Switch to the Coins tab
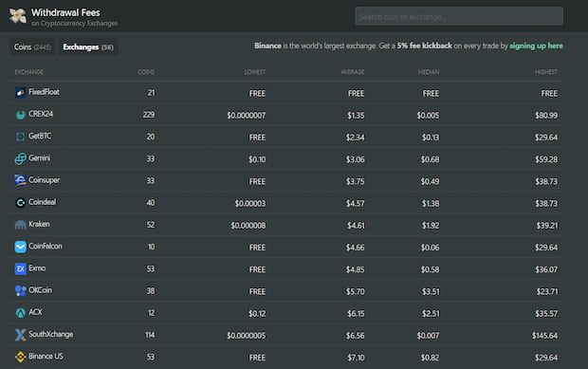588x369 pixels. 32,46
